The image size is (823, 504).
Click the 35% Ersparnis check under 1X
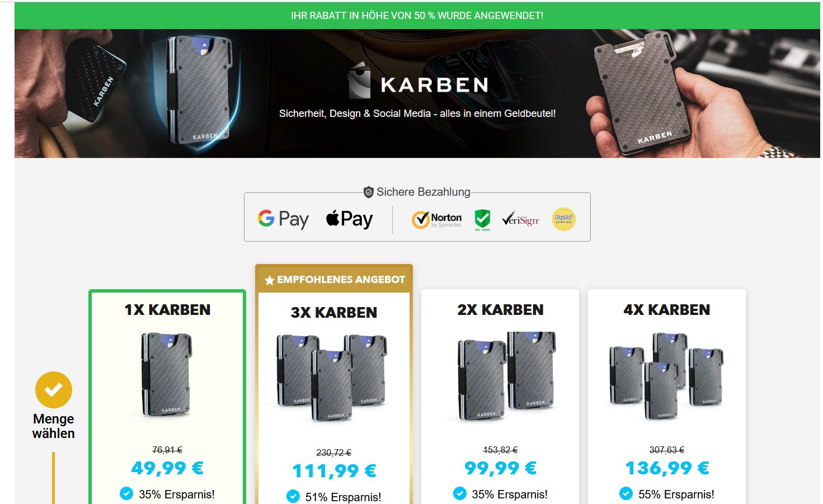click(126, 493)
